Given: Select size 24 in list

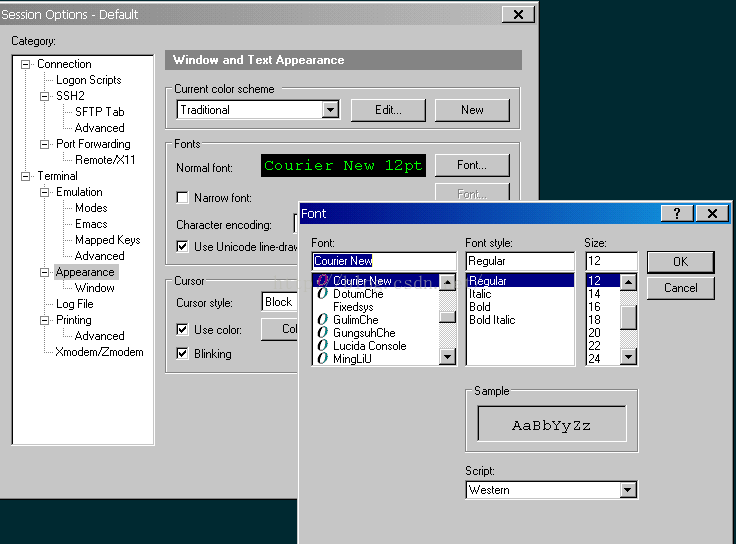Looking at the screenshot, I should (594, 359).
